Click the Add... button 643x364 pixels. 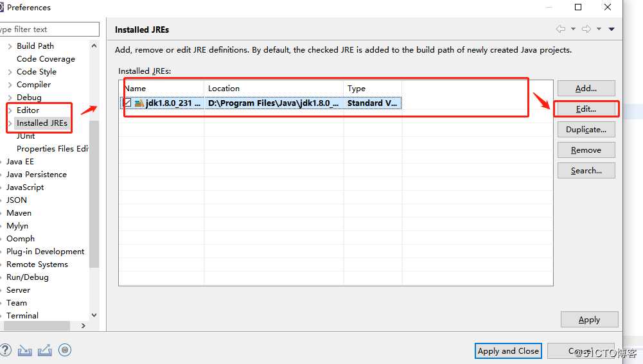click(586, 88)
